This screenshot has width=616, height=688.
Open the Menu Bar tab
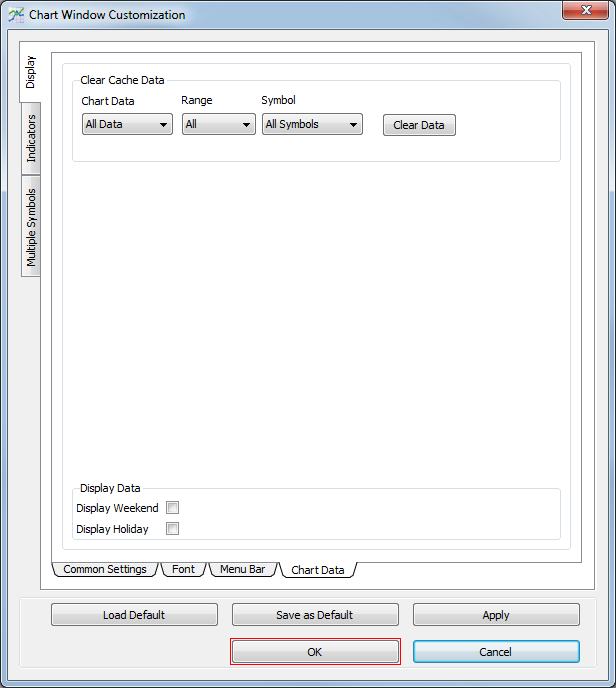(x=242, y=569)
